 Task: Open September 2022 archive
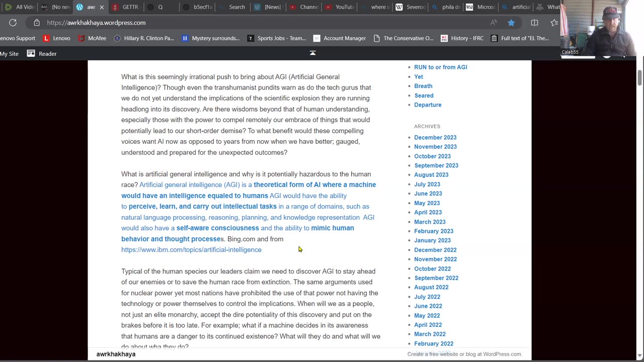click(436, 278)
